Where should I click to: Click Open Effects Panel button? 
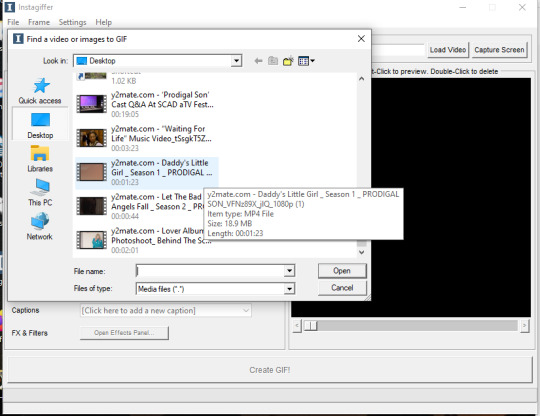(x=124, y=333)
